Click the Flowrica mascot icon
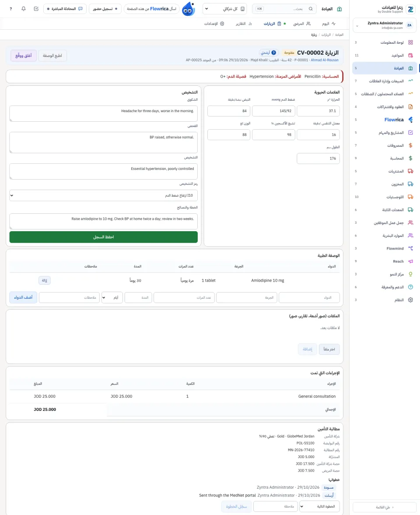Image resolution: width=420 pixels, height=515 pixels. coord(188,9)
